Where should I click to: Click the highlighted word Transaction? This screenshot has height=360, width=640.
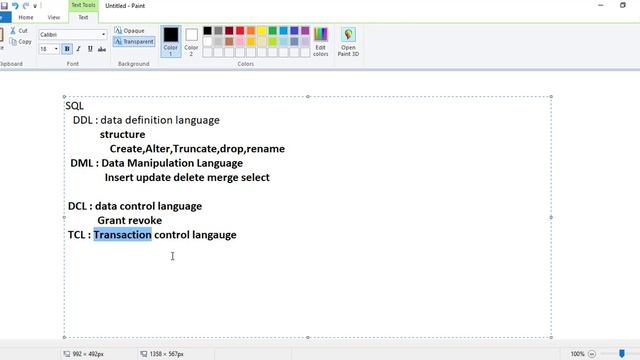pos(122,235)
